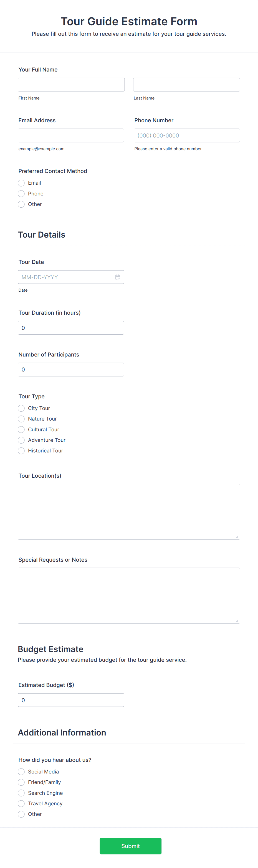Choose Other contact method option
Viewport: 258px width, 868px height.
tap(21, 204)
